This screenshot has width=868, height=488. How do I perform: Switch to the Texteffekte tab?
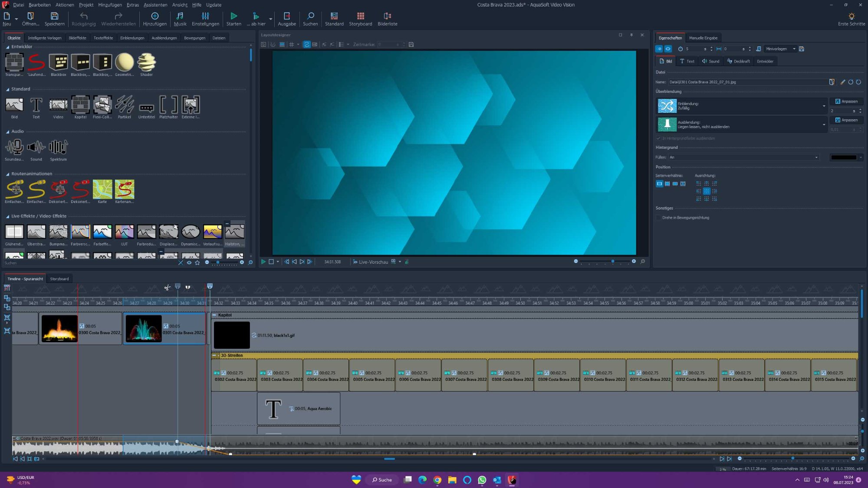pyautogui.click(x=103, y=38)
